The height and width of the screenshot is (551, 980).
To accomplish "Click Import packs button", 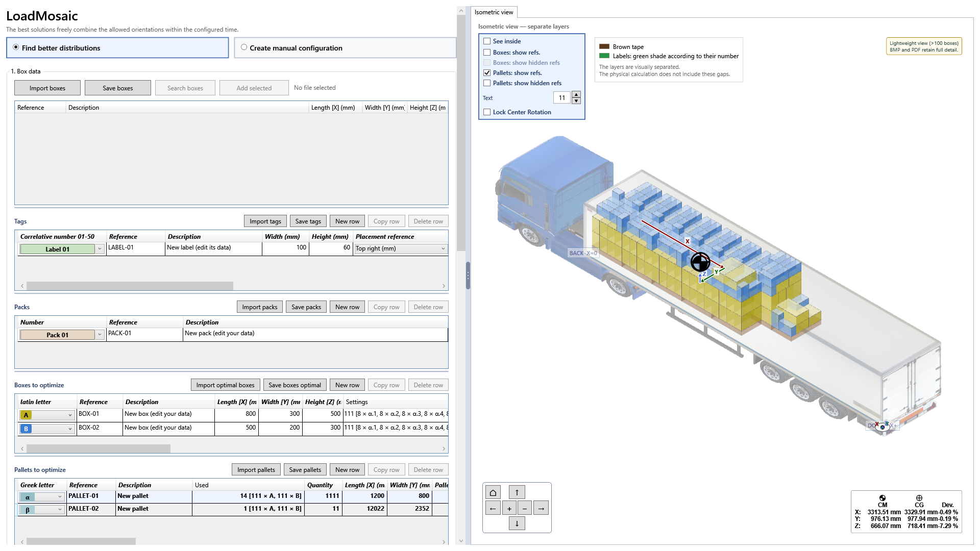I will point(260,307).
